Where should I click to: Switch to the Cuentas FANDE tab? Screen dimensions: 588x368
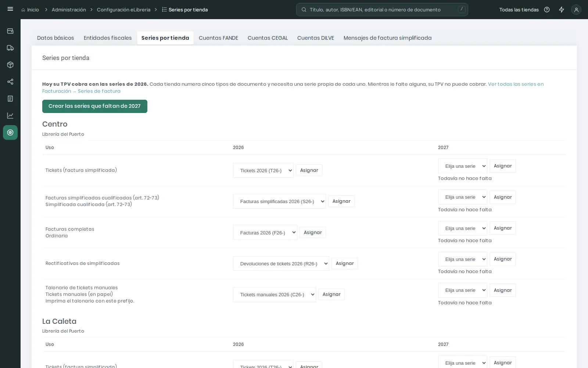click(218, 38)
